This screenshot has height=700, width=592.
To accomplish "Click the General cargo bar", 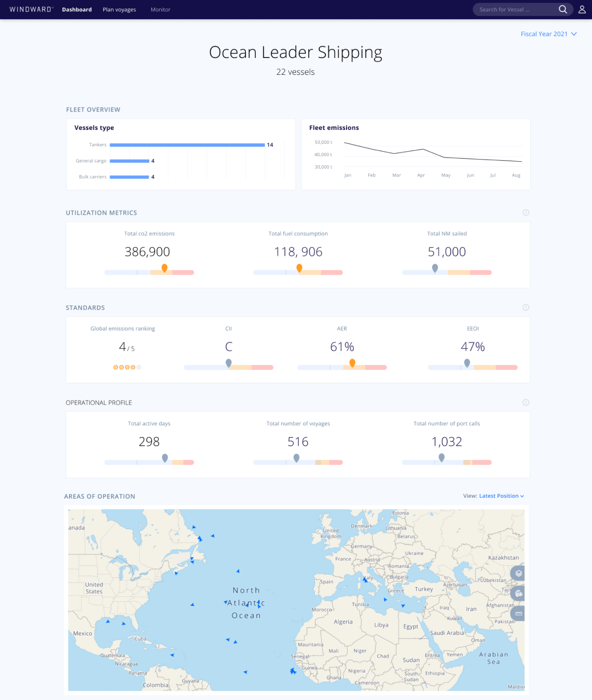I will coord(129,161).
